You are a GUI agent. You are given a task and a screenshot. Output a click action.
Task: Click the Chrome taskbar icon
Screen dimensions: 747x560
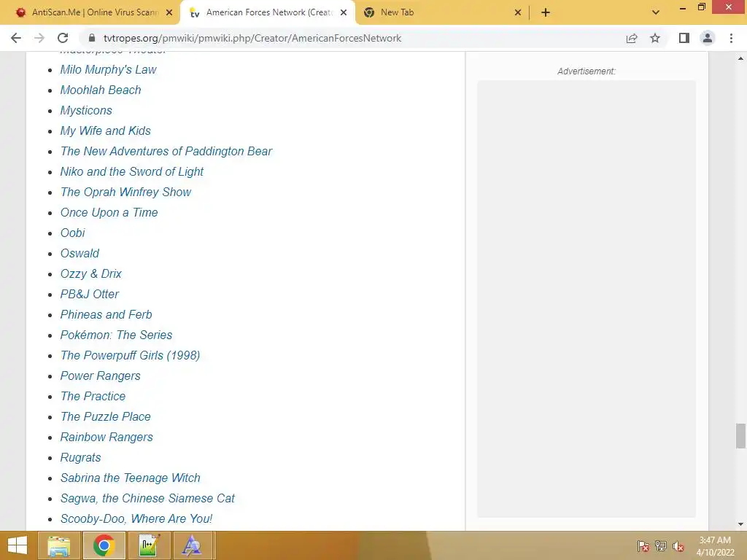coord(104,545)
